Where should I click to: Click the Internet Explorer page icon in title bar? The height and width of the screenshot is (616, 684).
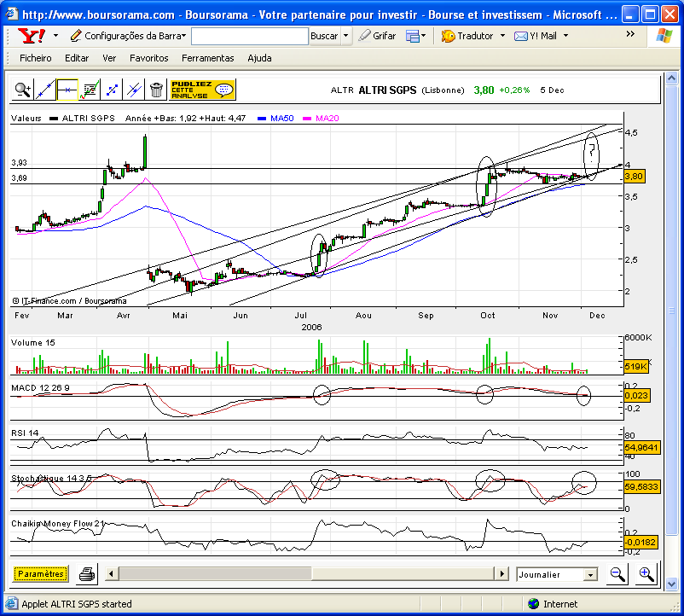12,14
